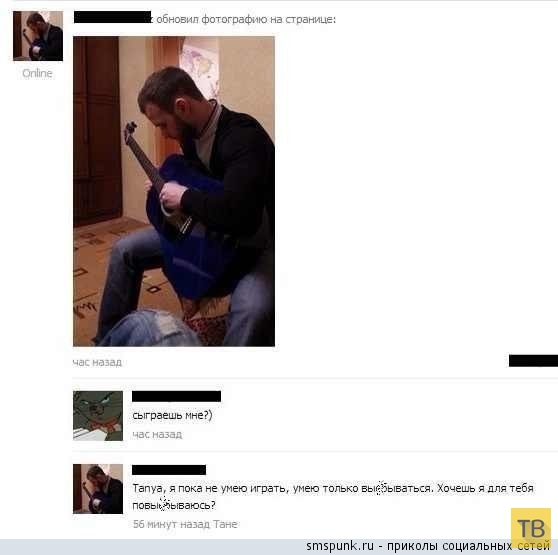Click the '56 минут назад' timestamp
The width and height of the screenshot is (558, 555).
pyautogui.click(x=172, y=524)
